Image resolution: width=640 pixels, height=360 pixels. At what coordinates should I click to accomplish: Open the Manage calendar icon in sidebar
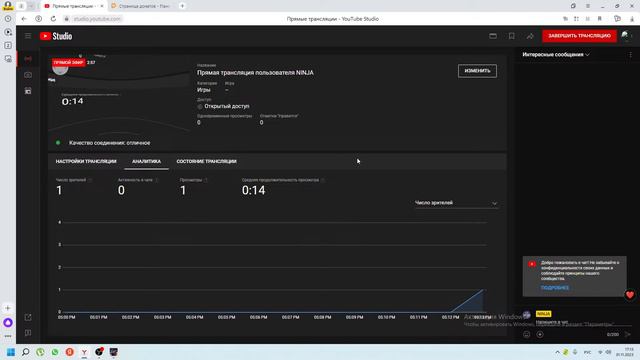pos(28,91)
